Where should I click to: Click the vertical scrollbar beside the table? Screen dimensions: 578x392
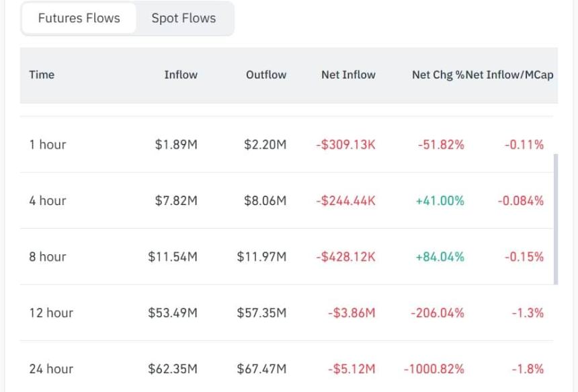click(556, 219)
